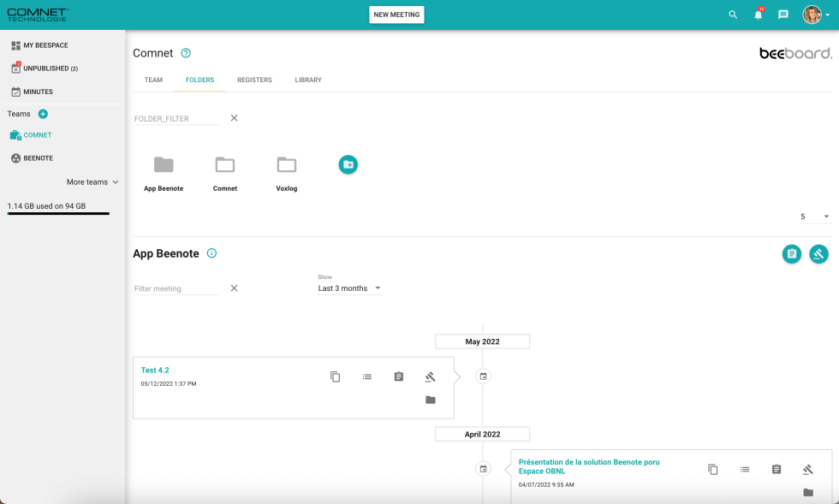Click the gavel decisions icon on Test 4.2

coord(430,377)
